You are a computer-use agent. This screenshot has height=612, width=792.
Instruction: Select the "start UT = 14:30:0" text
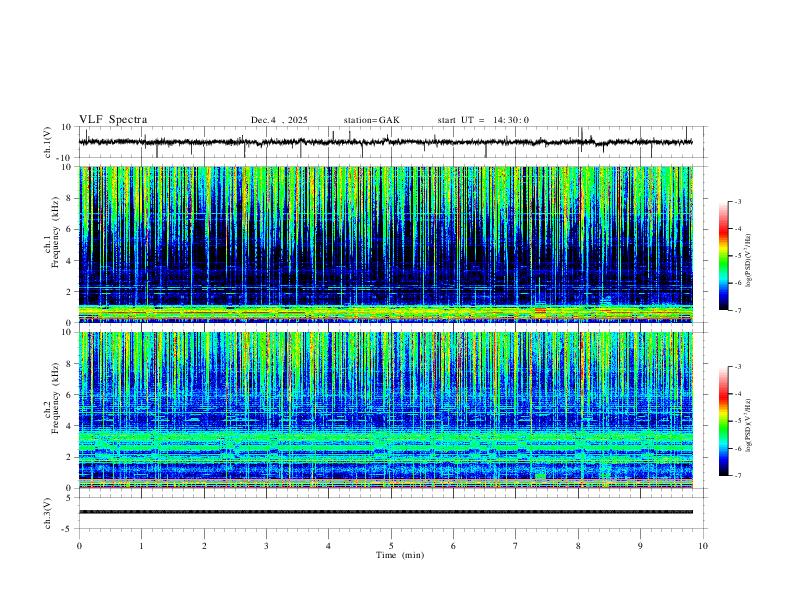click(x=483, y=120)
